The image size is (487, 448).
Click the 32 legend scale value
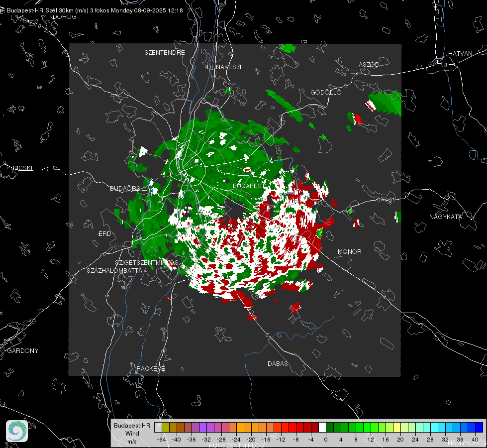tap(445, 440)
